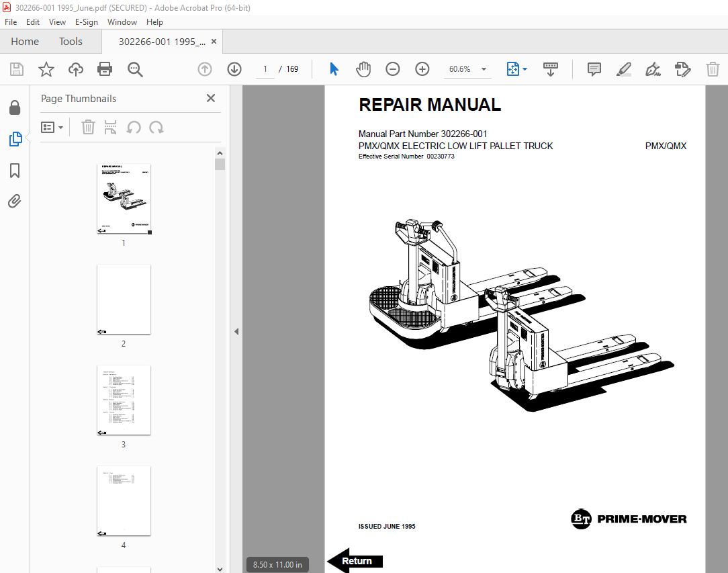The width and height of the screenshot is (728, 573).
Task: Open the security lock panel icon
Action: pyautogui.click(x=15, y=107)
